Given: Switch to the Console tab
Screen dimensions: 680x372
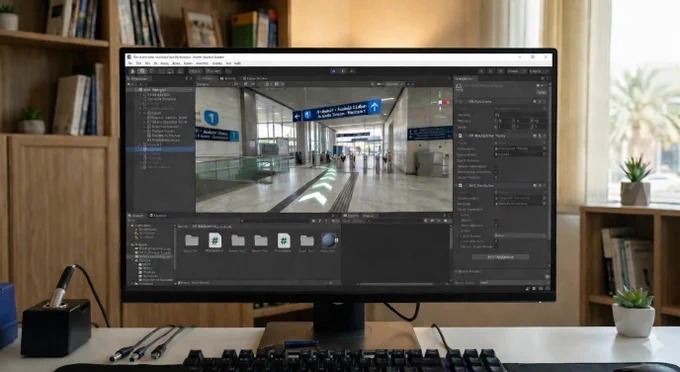Looking at the screenshot, I should pos(158,215).
